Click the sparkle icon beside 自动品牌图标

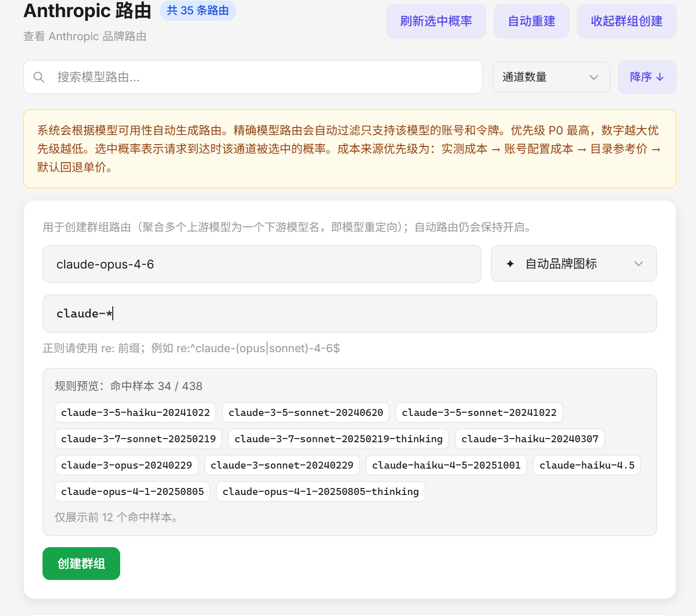510,264
